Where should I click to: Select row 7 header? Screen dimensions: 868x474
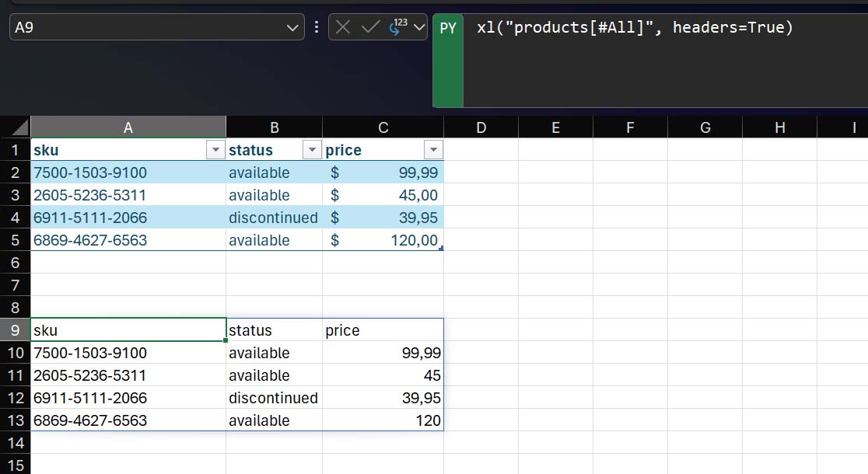[x=15, y=285]
